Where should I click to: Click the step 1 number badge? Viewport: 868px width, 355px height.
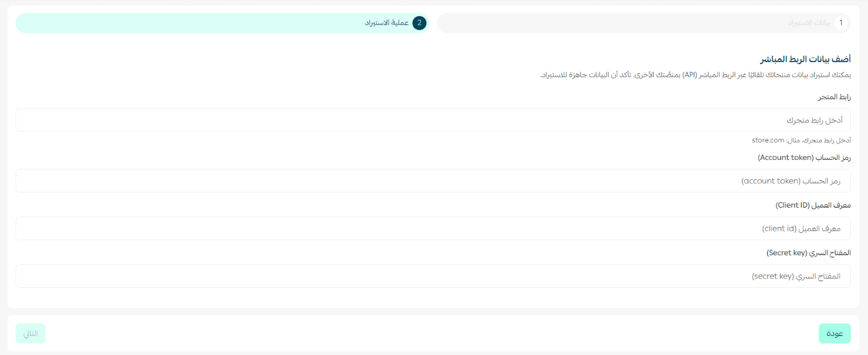(x=841, y=23)
